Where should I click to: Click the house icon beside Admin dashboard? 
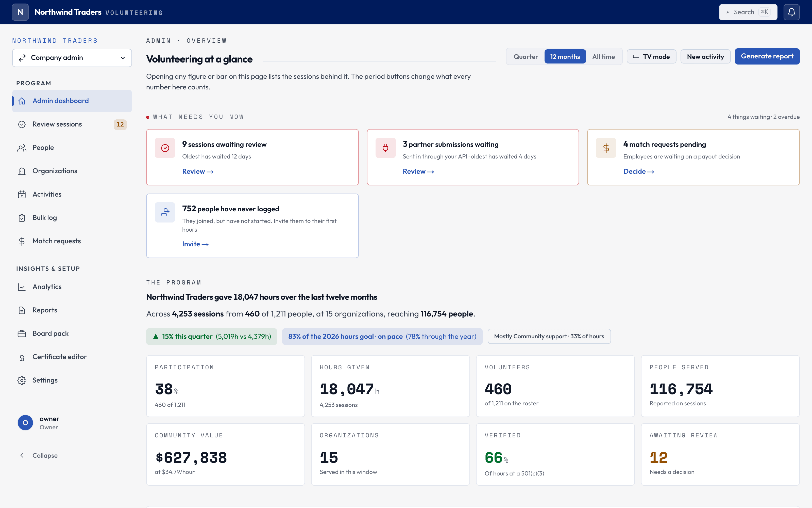(22, 101)
